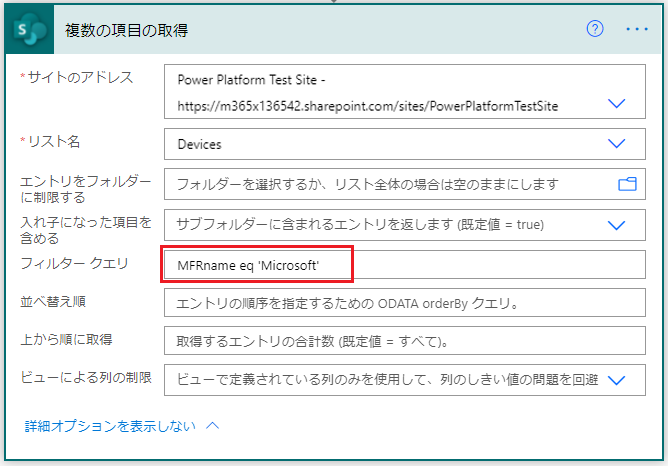668x466 pixels.
Task: Open the nested items dropdown chevron
Action: [616, 225]
